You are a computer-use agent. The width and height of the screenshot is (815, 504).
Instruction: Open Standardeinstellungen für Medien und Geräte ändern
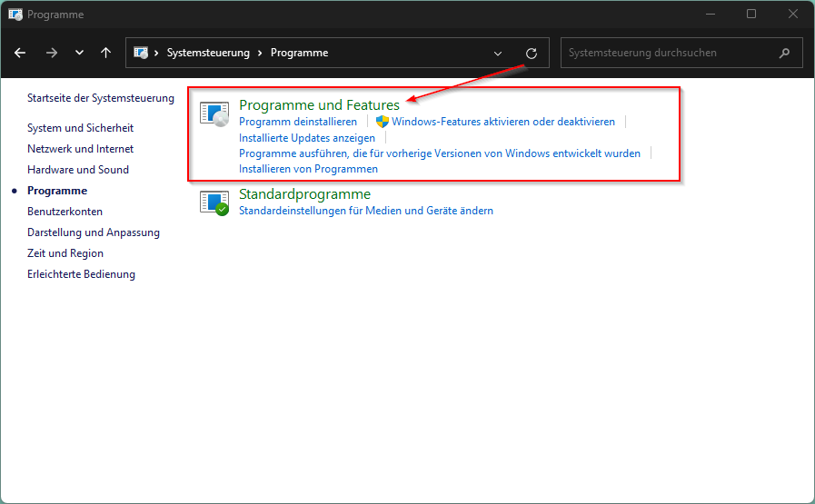[366, 211]
